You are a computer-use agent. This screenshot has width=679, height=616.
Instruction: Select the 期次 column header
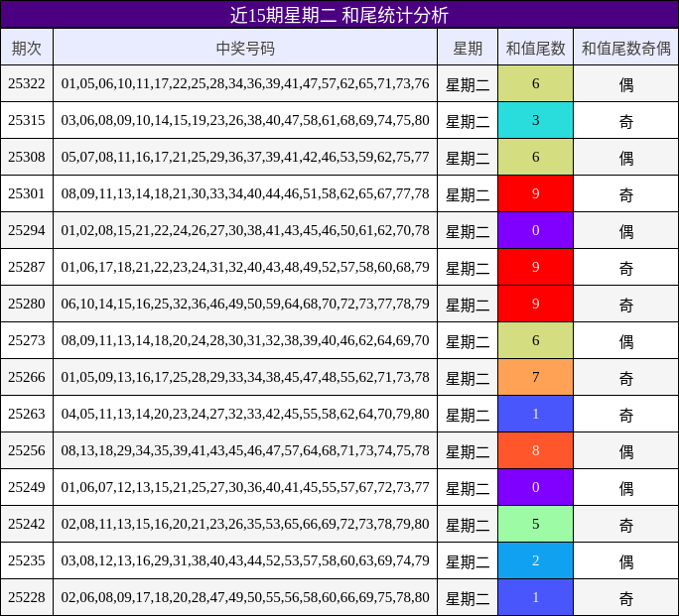[27, 48]
